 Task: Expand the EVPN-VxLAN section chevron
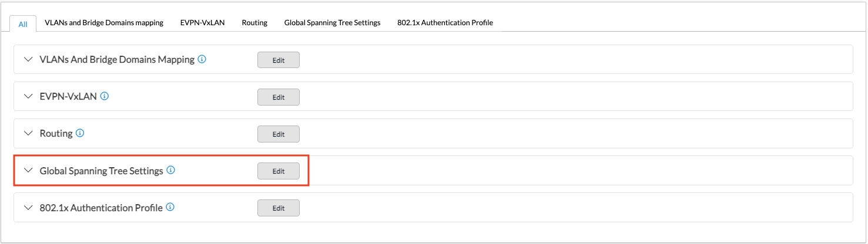point(28,97)
